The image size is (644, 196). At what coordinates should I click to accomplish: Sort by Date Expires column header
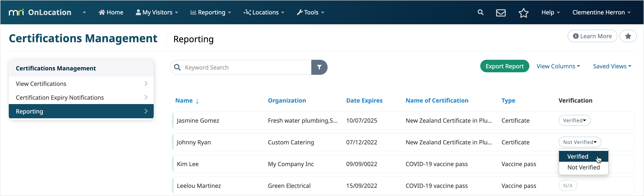tap(364, 101)
